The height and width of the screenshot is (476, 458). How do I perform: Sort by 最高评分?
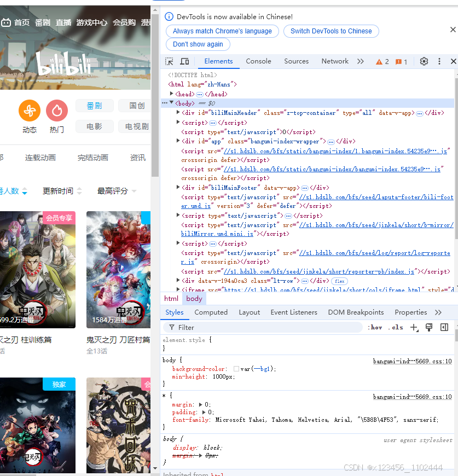(117, 191)
